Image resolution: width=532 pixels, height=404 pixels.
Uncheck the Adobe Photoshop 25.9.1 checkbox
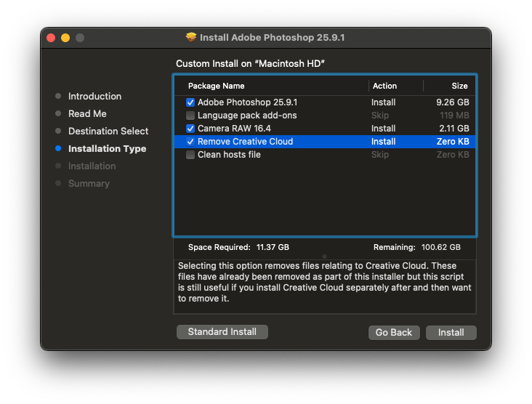tap(190, 102)
